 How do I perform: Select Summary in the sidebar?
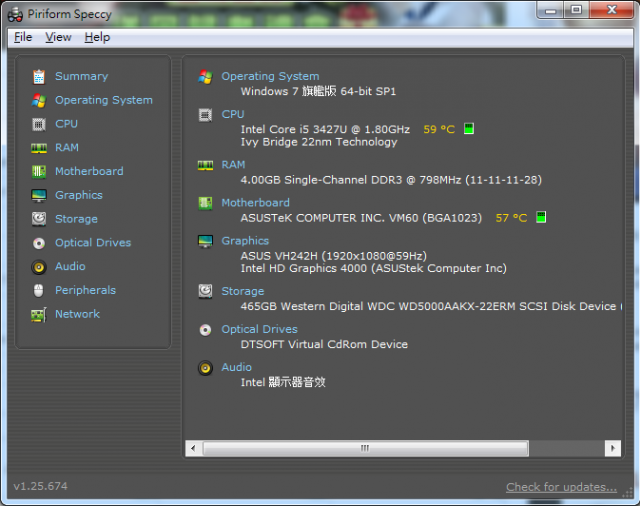[x=82, y=76]
